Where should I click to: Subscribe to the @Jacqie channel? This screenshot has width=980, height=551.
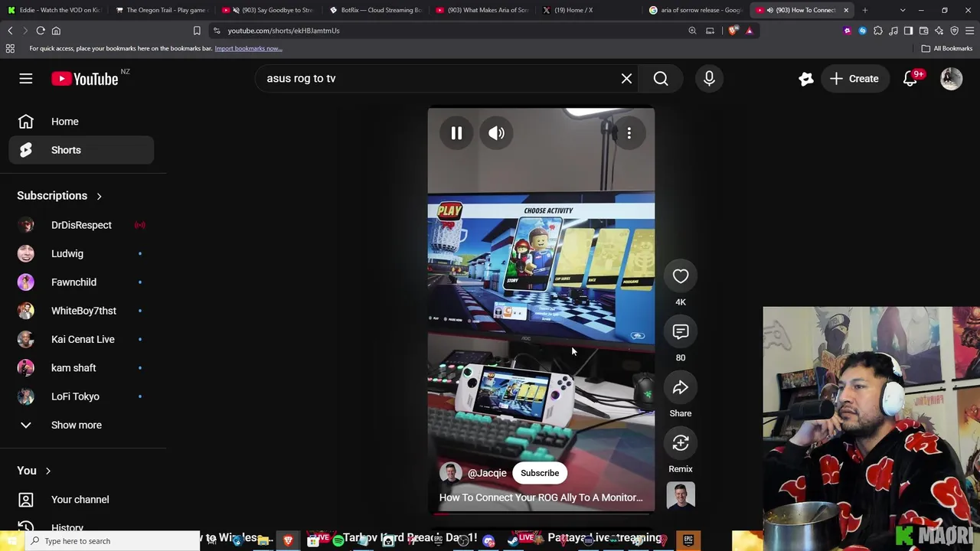(x=540, y=473)
